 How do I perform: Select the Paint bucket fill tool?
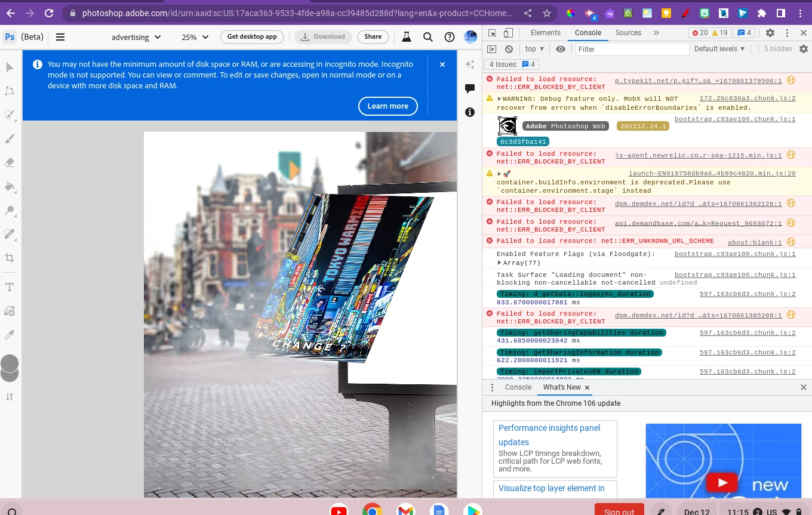(x=10, y=186)
